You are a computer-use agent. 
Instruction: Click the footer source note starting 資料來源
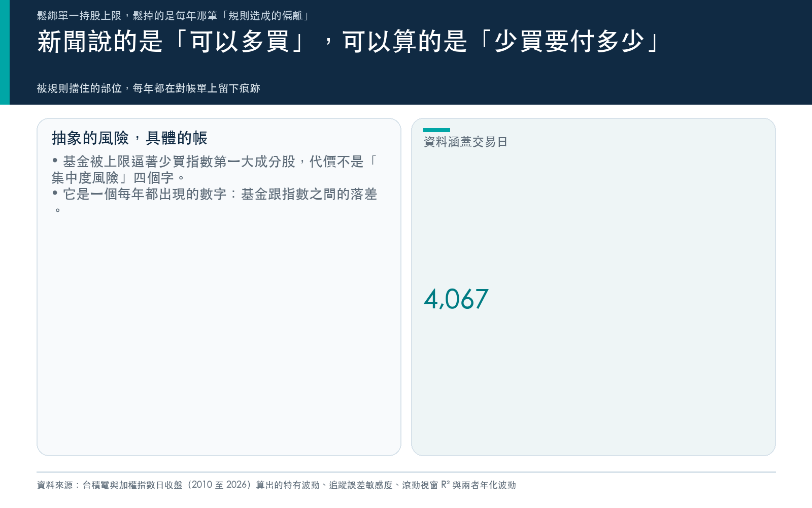[277, 485]
